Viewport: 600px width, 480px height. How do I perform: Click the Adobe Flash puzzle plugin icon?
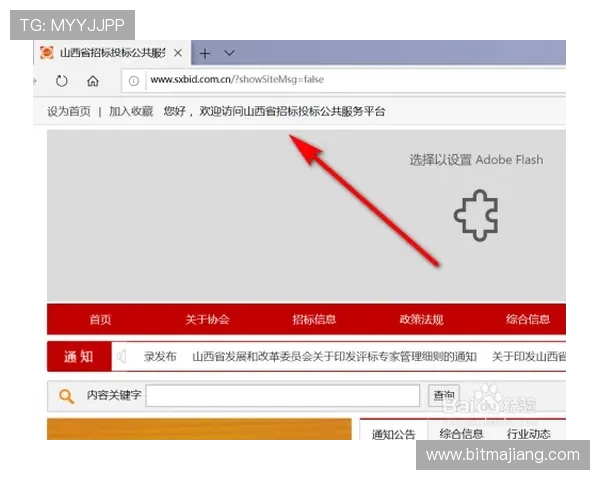coord(476,216)
